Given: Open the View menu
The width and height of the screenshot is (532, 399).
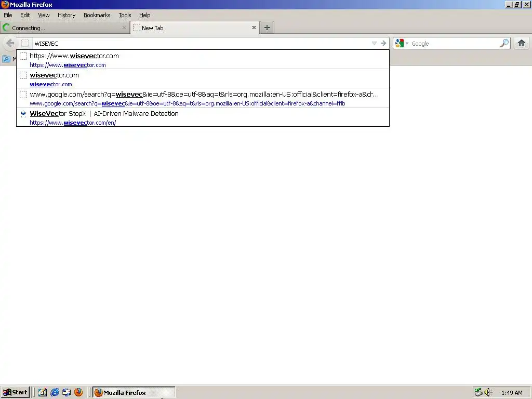Looking at the screenshot, I should [x=44, y=15].
